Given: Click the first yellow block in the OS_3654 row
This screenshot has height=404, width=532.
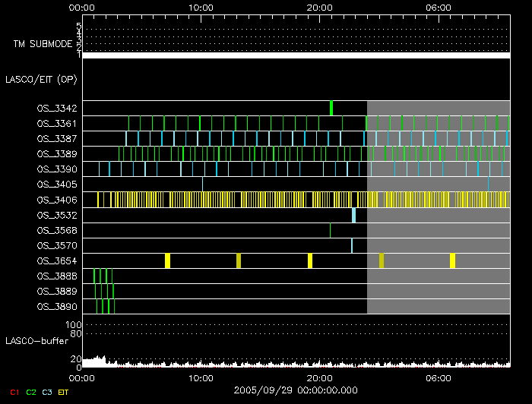Looking at the screenshot, I should pyautogui.click(x=167, y=260).
